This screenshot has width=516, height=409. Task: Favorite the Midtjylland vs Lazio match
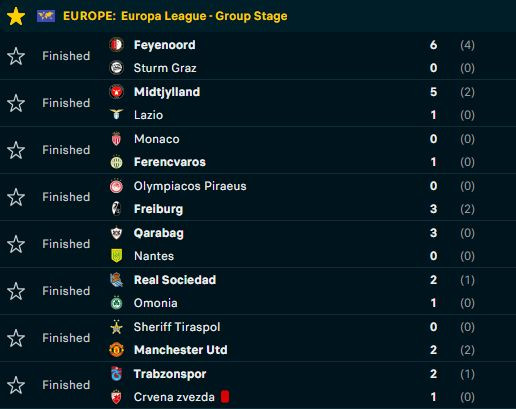(16, 103)
